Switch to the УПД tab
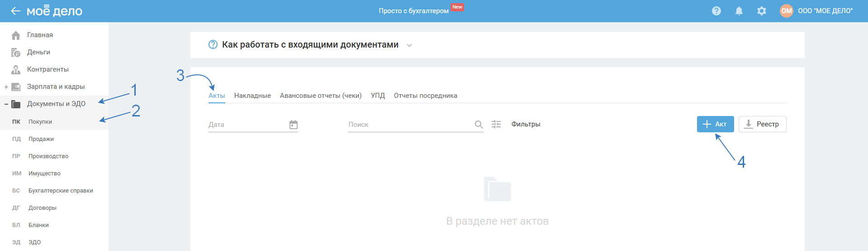Image resolution: width=868 pixels, height=251 pixels. [378, 96]
